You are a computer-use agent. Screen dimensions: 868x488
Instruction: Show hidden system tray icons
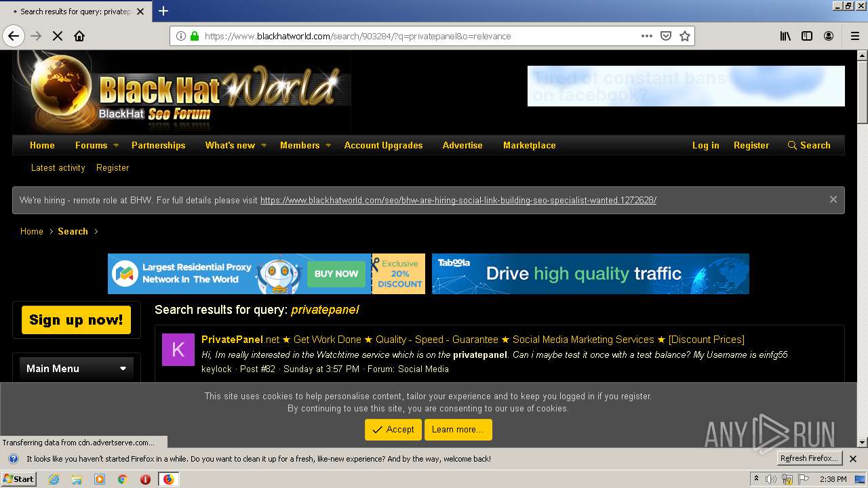tap(756, 479)
